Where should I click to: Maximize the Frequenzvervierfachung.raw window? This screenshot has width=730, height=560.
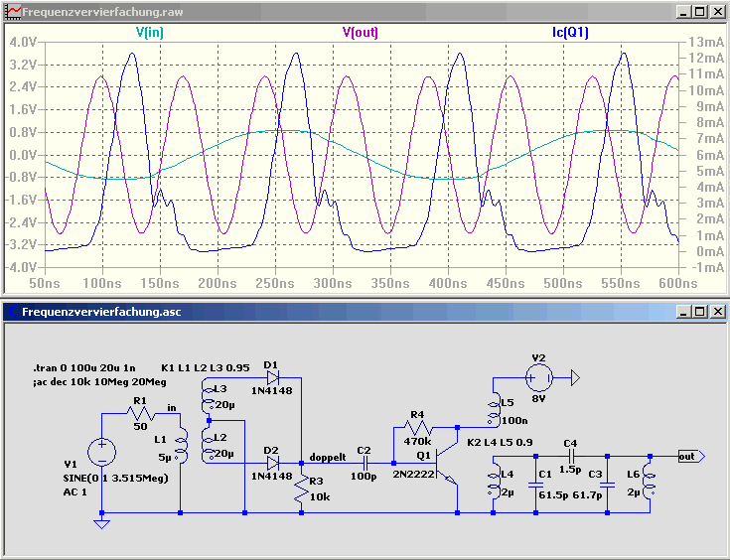(700, 12)
